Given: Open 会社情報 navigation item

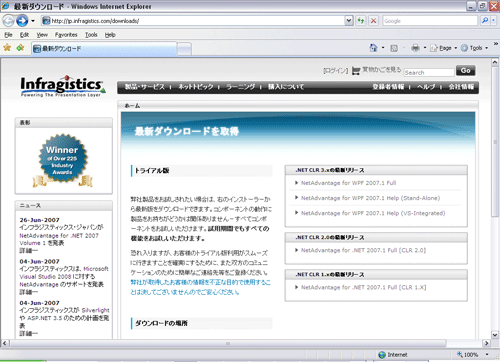Looking at the screenshot, I should tap(461, 87).
